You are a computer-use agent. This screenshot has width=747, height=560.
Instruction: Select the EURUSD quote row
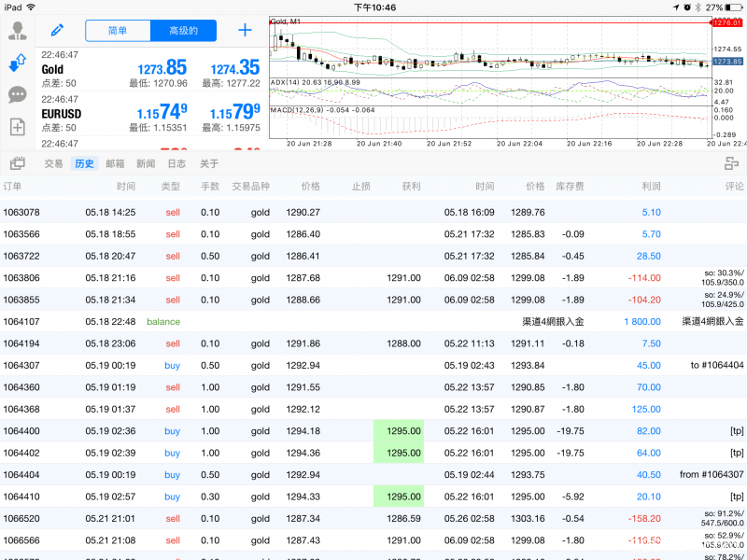151,114
